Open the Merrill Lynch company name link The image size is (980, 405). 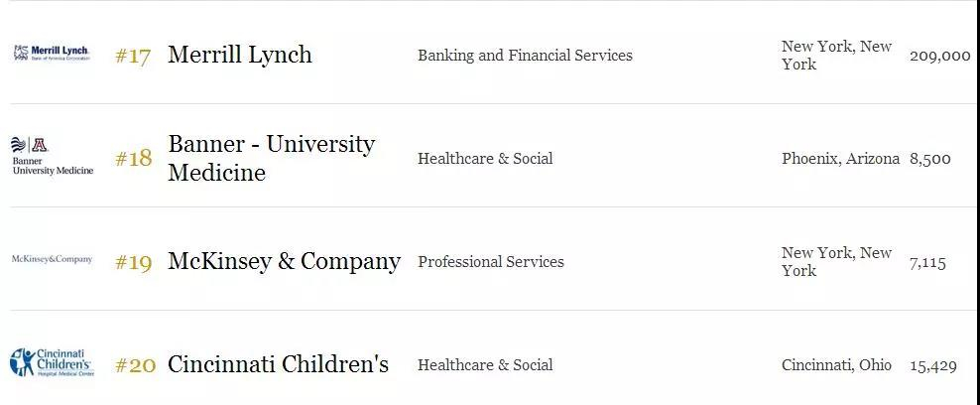(240, 55)
